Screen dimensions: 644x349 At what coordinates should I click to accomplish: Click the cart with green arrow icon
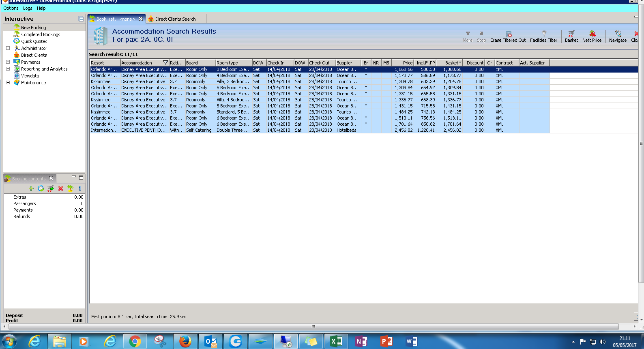click(x=51, y=188)
